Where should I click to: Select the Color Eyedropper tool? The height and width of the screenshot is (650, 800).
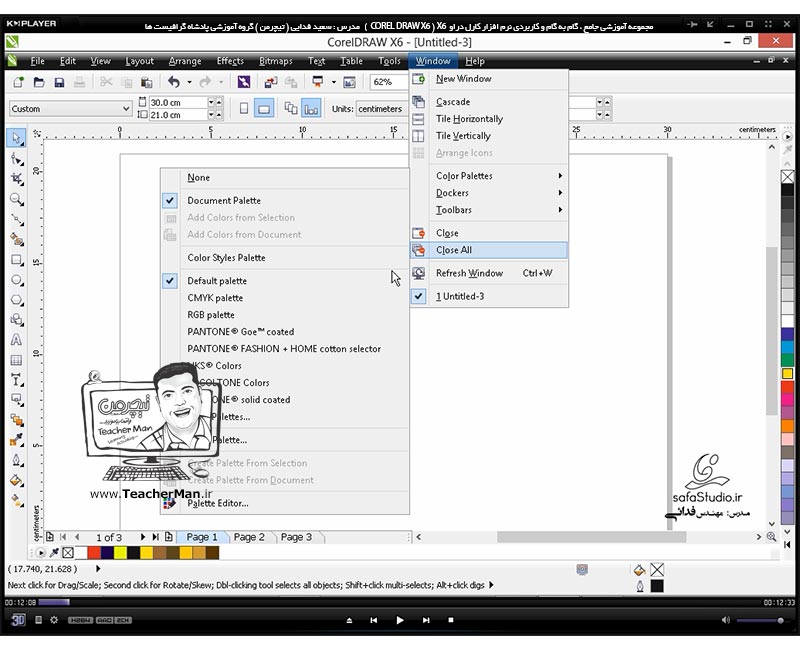click(x=16, y=440)
